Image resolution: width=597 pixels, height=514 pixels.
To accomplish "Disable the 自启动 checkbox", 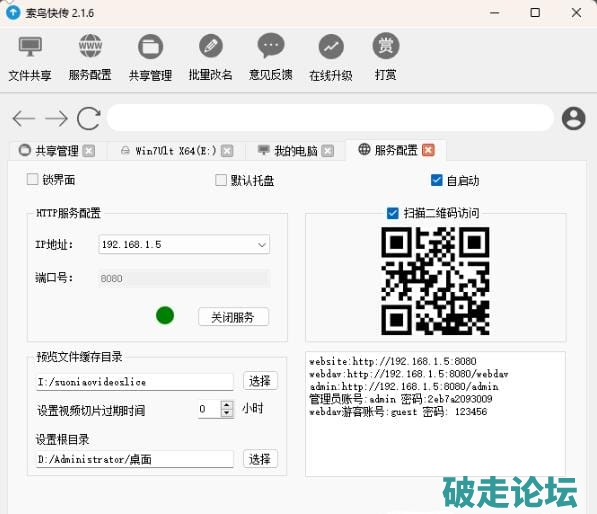I will point(436,180).
